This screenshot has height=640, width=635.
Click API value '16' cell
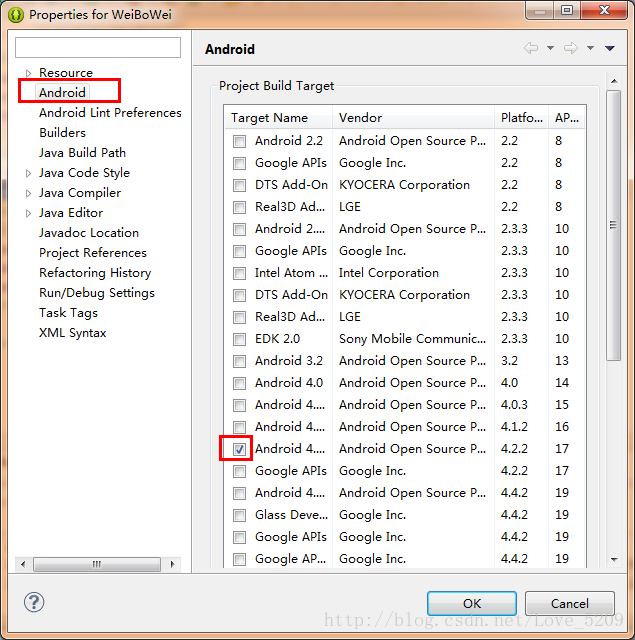[x=562, y=427]
